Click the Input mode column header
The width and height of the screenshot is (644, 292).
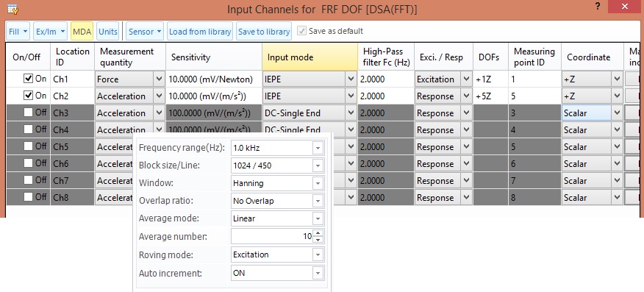310,57
